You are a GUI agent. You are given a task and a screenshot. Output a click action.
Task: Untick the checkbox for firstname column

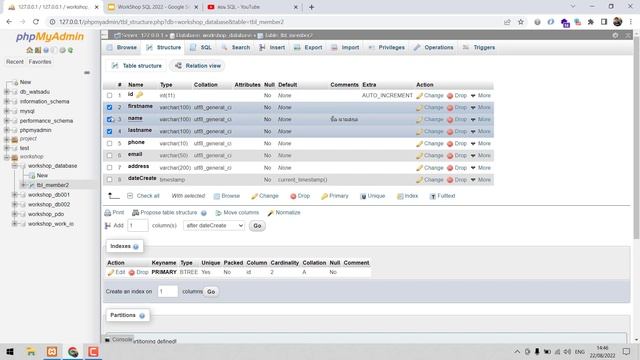(109, 107)
